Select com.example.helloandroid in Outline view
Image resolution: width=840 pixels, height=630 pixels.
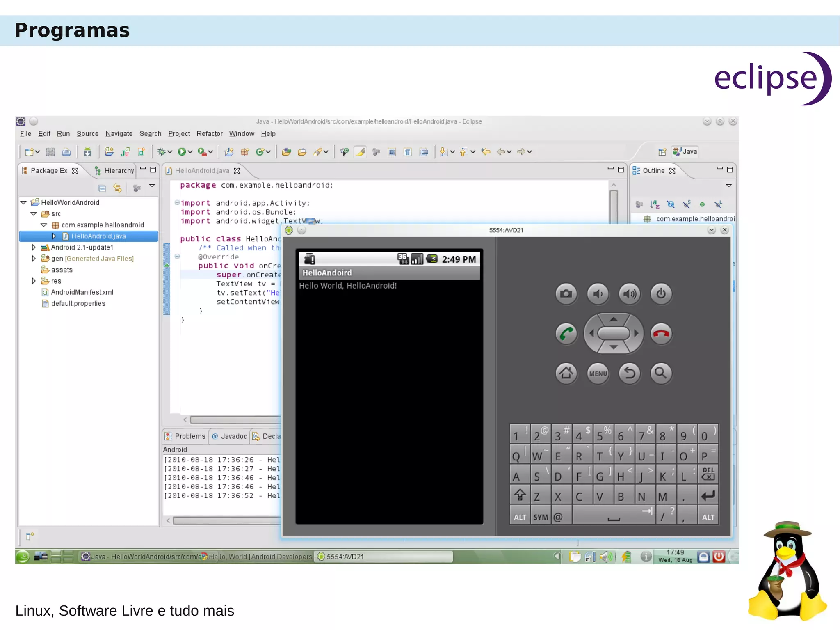689,219
